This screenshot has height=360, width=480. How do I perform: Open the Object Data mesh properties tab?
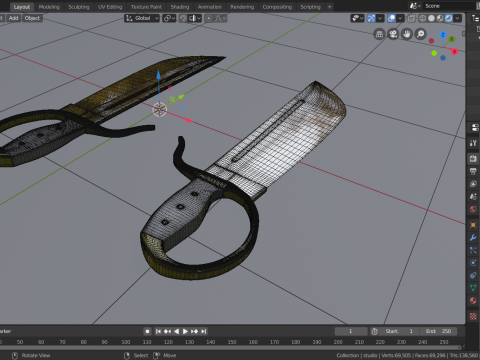pyautogui.click(x=473, y=288)
